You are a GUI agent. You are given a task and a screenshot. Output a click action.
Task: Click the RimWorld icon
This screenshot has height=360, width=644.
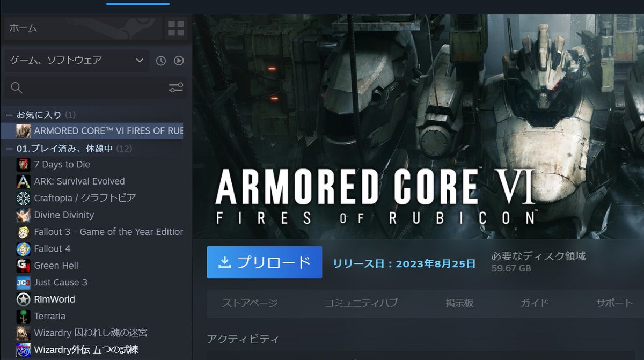point(24,299)
